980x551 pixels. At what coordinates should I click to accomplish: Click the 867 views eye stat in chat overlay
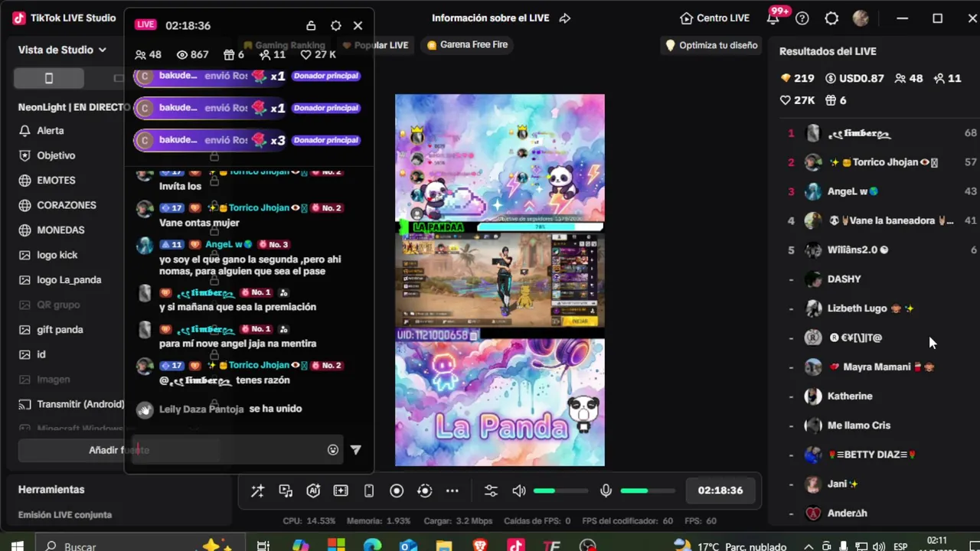(192, 55)
